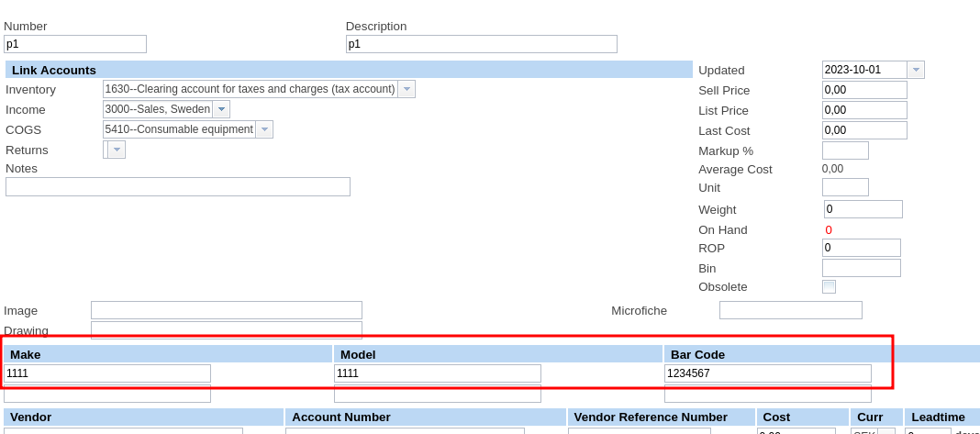This screenshot has width=980, height=434.
Task: Click the Account Number column header
Action: click(x=426, y=417)
